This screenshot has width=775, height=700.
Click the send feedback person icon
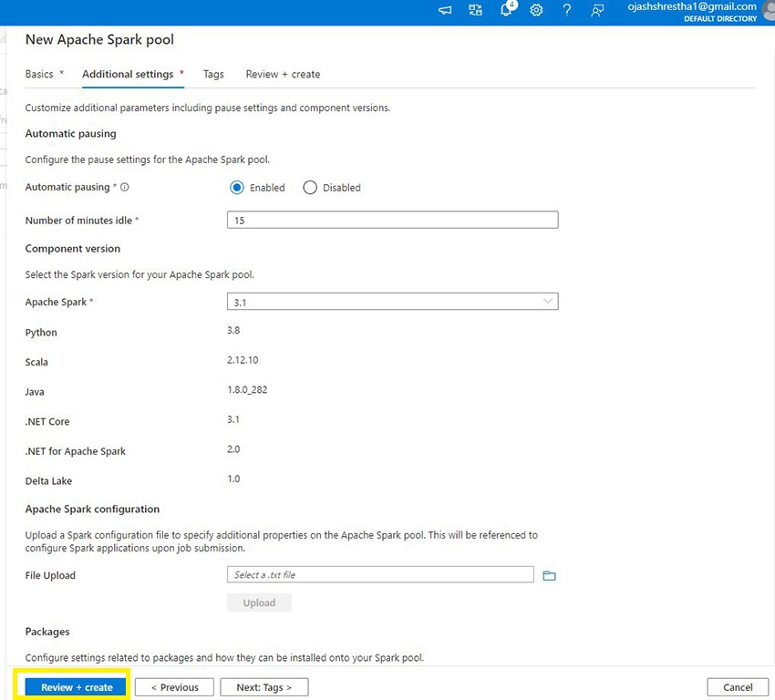pos(598,10)
